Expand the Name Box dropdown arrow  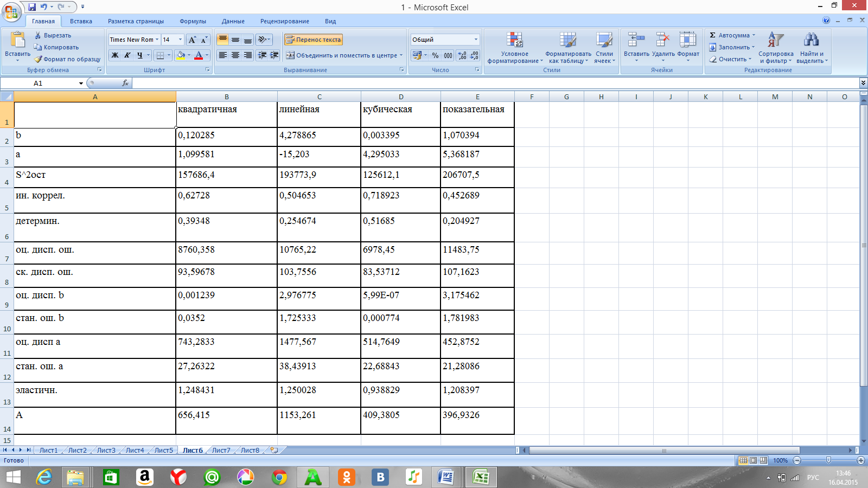pyautogui.click(x=81, y=84)
